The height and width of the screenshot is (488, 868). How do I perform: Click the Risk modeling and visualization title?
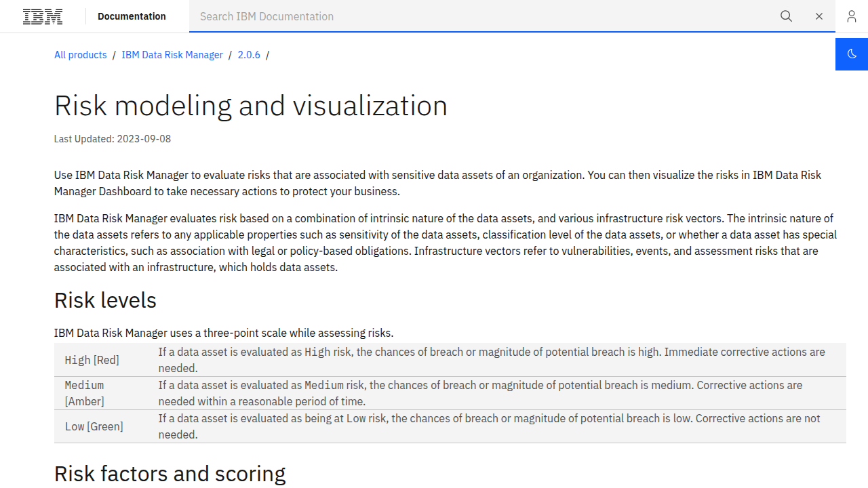point(251,106)
